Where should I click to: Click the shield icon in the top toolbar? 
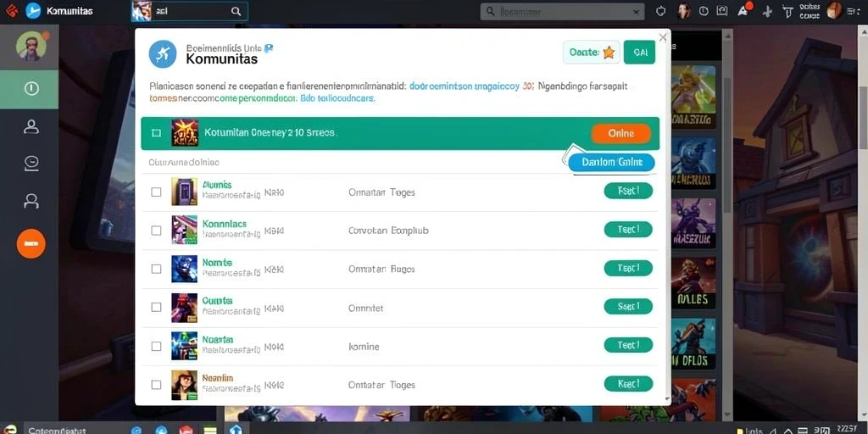coord(660,11)
